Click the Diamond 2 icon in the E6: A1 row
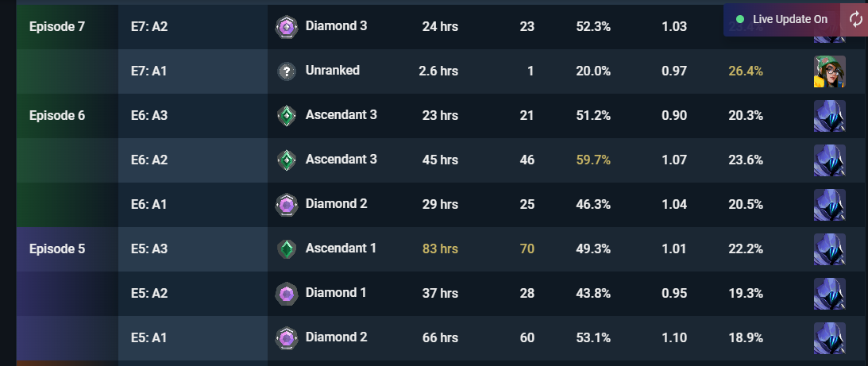 287,204
